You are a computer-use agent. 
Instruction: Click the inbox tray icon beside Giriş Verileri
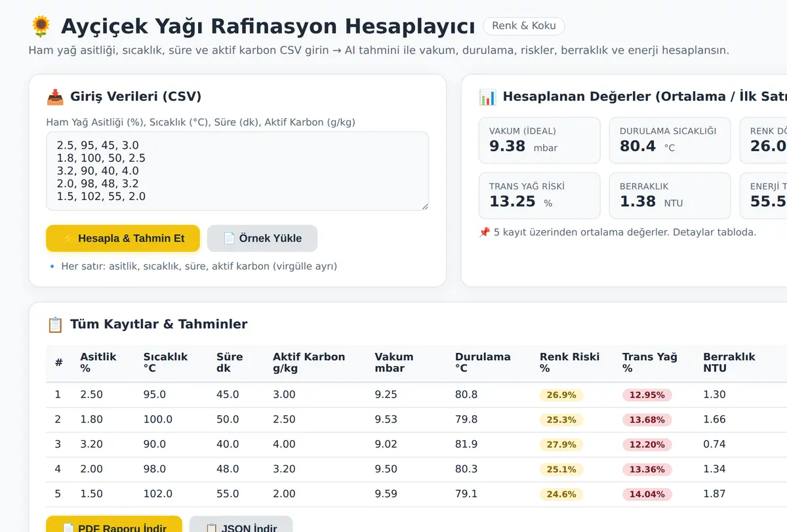click(x=55, y=97)
